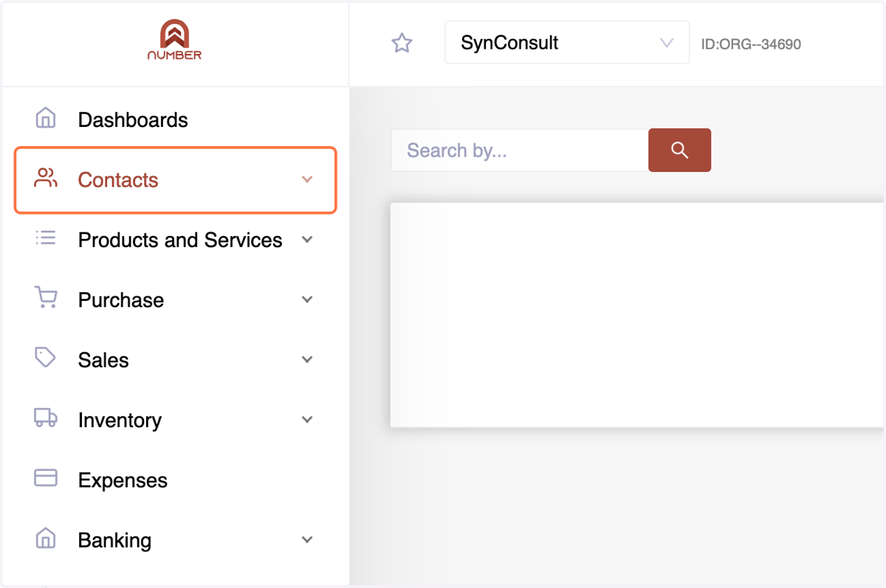Open the SynConsult organization dropdown
The width and height of the screenshot is (886, 588).
(567, 43)
